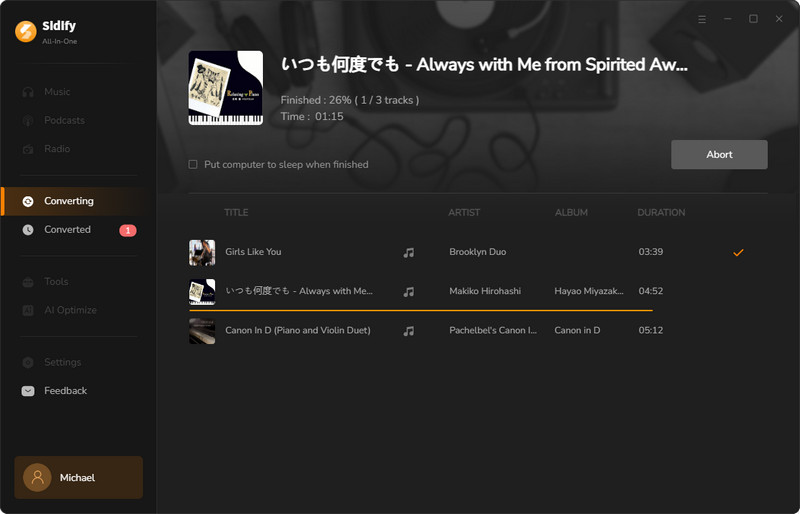Click the orange checkmark beside Girls Like You
This screenshot has width=800, height=514.
pyautogui.click(x=738, y=252)
